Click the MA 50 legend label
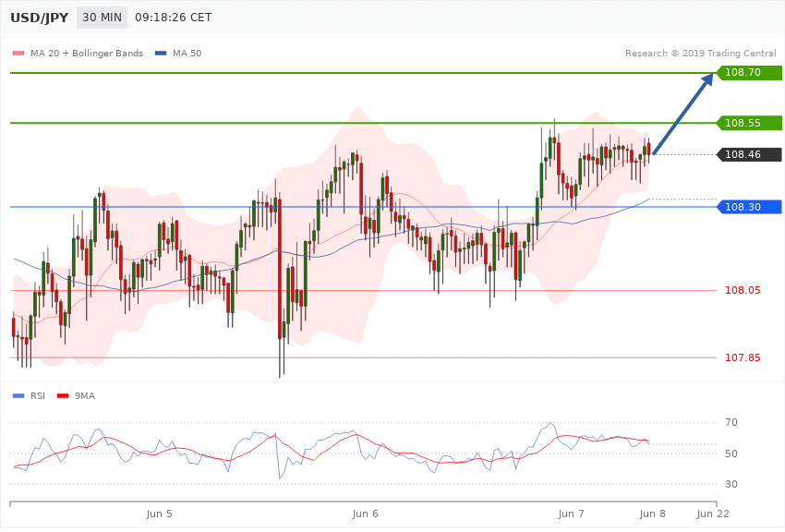The width and height of the screenshot is (785, 532). click(x=187, y=53)
